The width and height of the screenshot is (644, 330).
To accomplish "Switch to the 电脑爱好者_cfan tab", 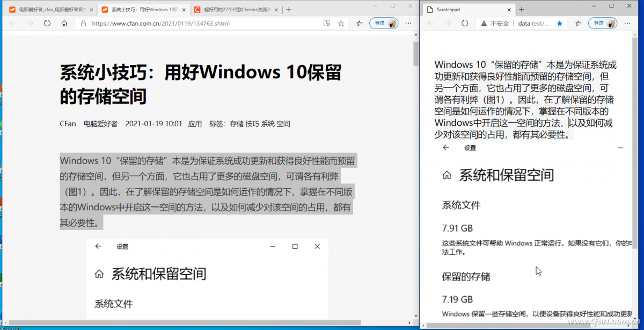I will [51, 10].
